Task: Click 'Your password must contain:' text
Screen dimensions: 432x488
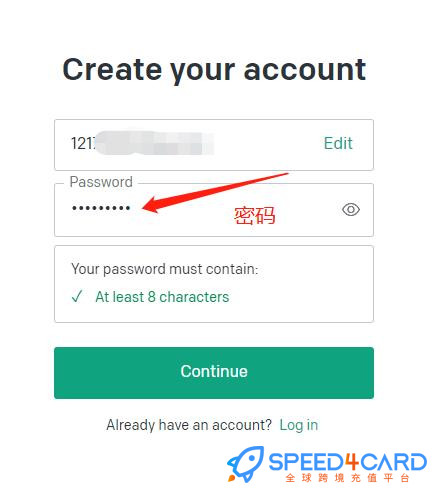Action: click(x=165, y=269)
